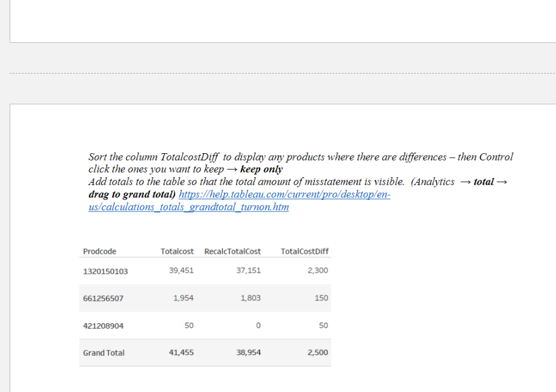The image size is (556, 392).
Task: Select product code 1320150103
Action: pyautogui.click(x=105, y=271)
